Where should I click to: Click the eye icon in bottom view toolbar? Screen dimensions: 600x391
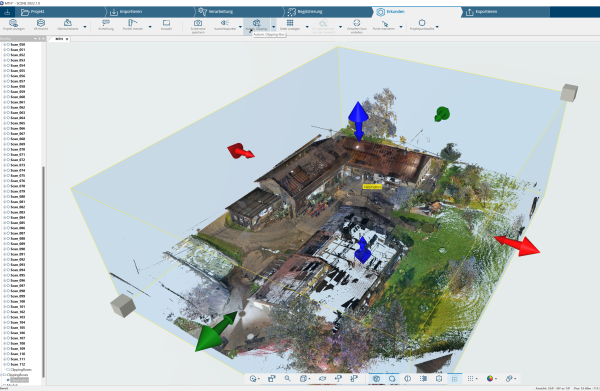click(x=322, y=378)
